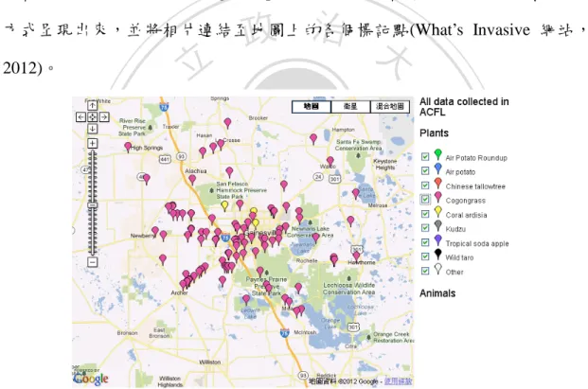The image size is (588, 389).
Task: Click the green Air Potato Roundup legend pin
Action: (x=437, y=154)
